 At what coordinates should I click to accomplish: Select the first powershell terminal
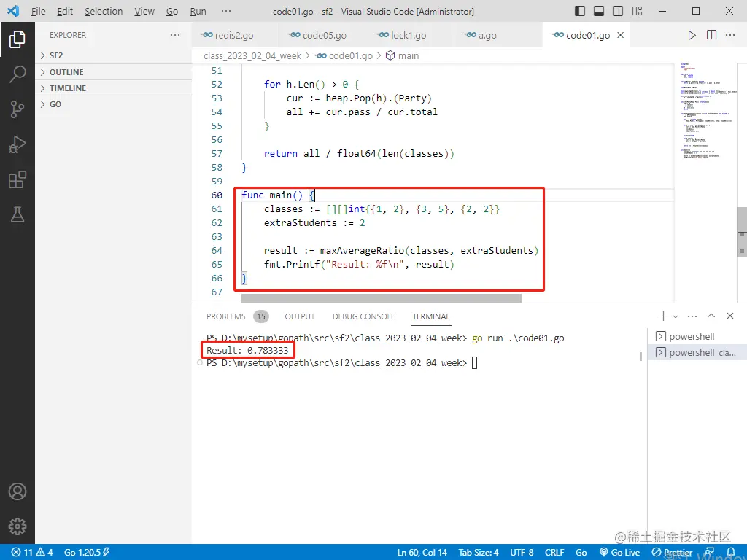(697, 337)
